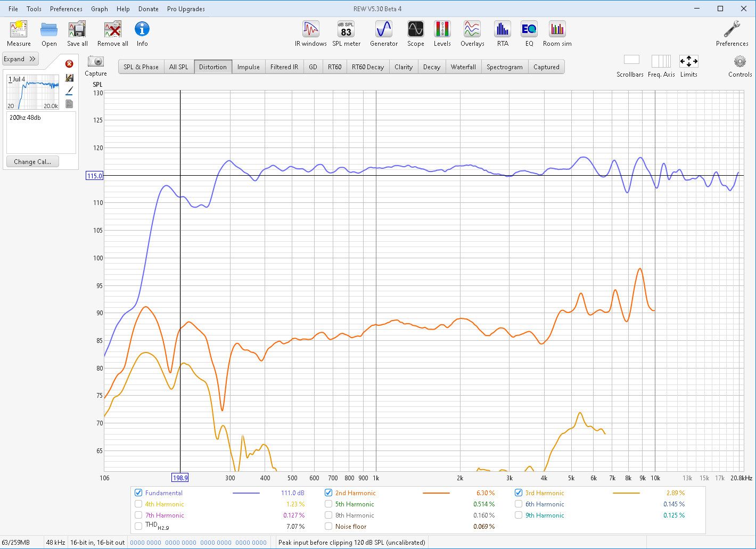756x549 pixels.
Task: Uncheck the 2nd Harmonic trace
Action: (328, 493)
